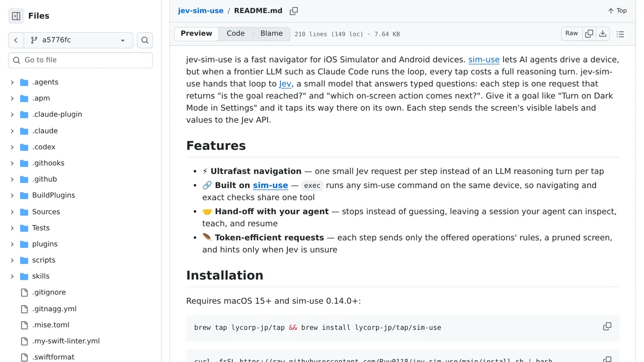Image resolution: width=644 pixels, height=362 pixels.
Task: Copy raw file contents icon
Action: pyautogui.click(x=589, y=34)
